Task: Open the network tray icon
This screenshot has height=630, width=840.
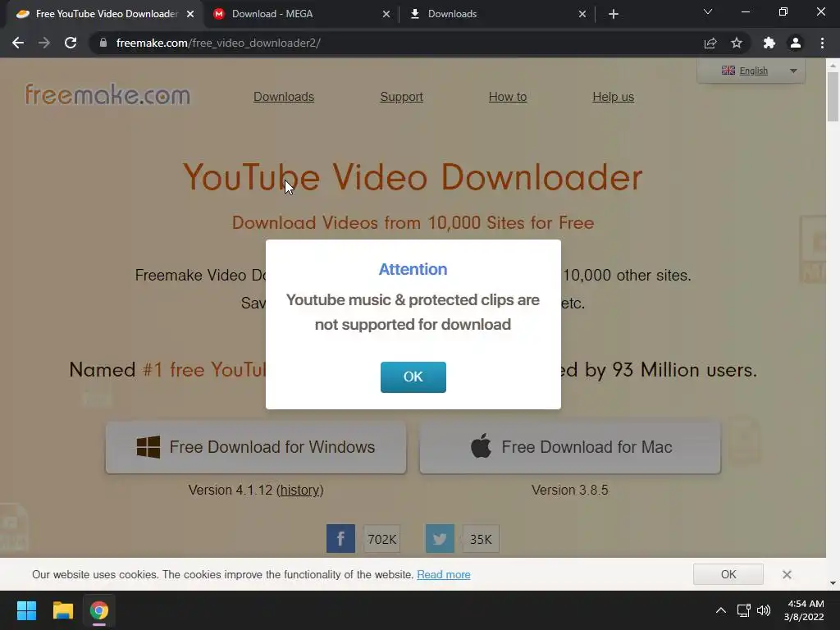Action: [743, 610]
